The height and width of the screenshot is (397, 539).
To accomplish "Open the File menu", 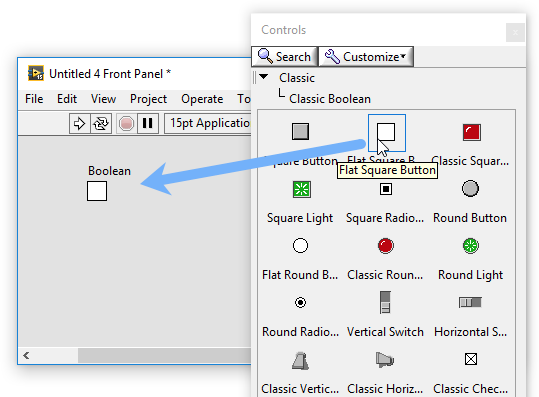I will [34, 99].
